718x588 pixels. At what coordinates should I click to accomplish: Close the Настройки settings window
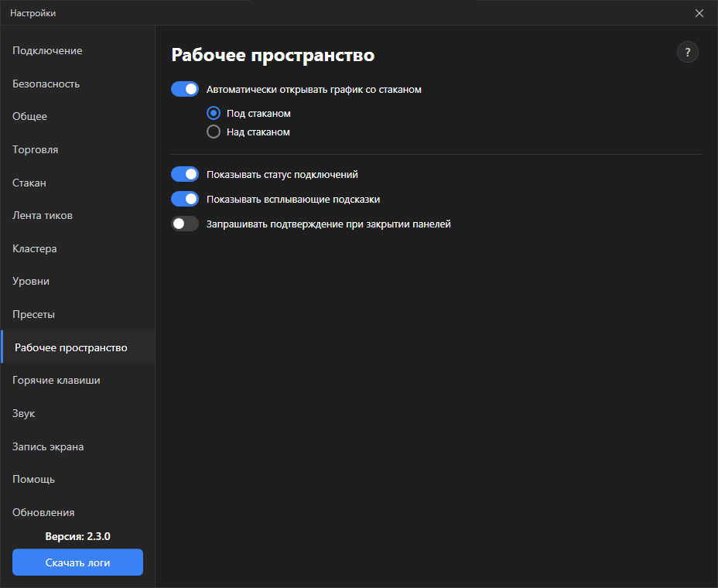(x=699, y=13)
